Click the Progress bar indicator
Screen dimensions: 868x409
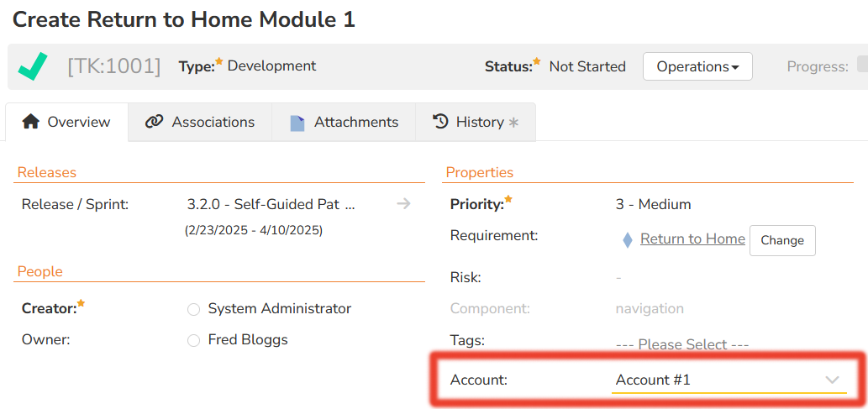pyautogui.click(x=861, y=66)
